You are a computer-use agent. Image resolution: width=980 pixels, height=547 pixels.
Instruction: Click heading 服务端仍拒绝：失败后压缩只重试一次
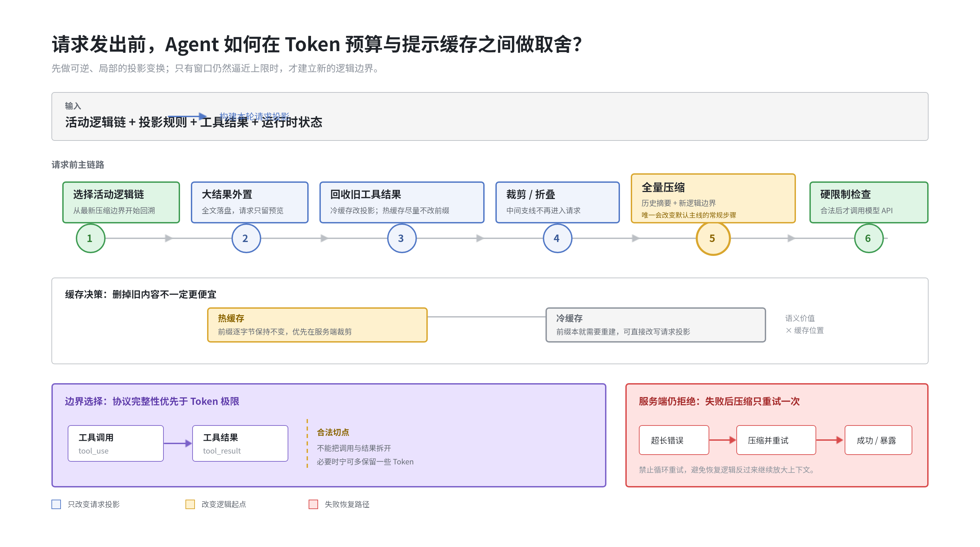point(719,401)
